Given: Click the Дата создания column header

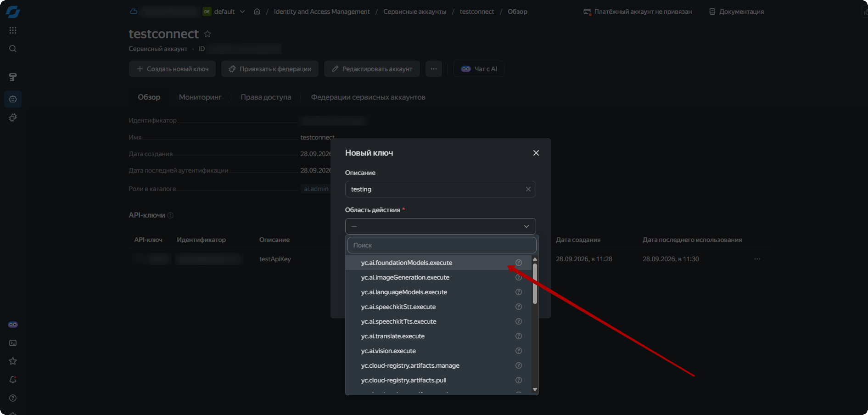Looking at the screenshot, I should click(x=578, y=240).
